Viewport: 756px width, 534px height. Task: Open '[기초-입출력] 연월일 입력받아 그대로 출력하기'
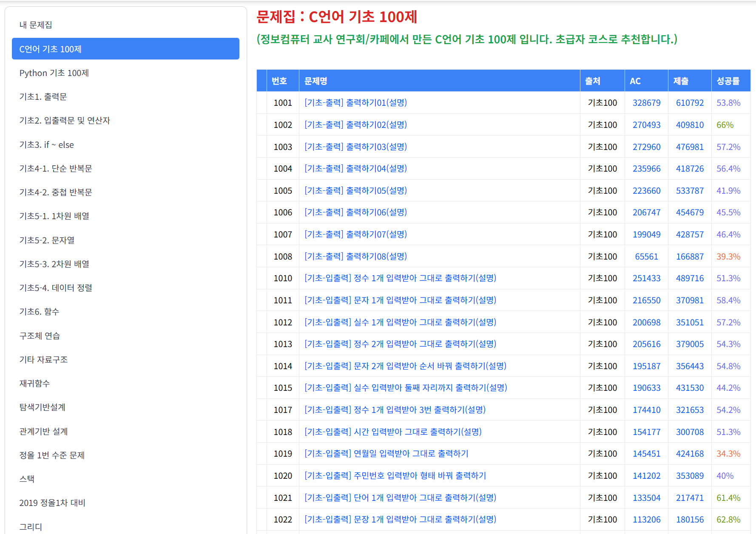[x=386, y=454]
